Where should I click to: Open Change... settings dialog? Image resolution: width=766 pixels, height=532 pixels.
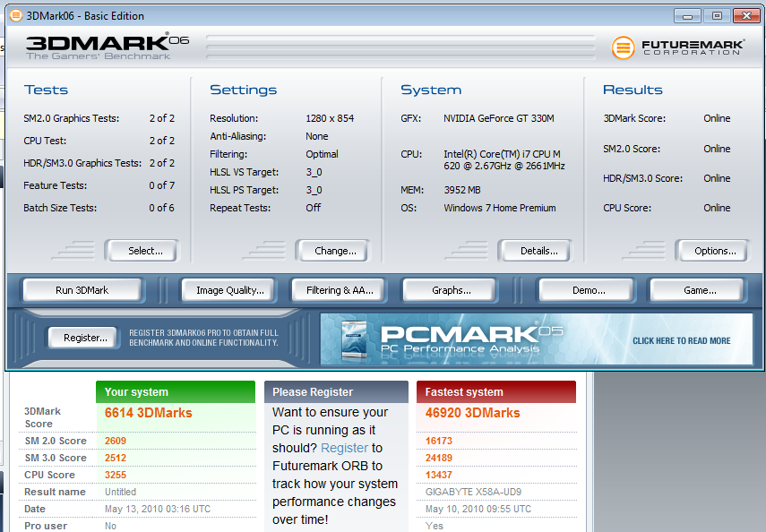tap(332, 251)
